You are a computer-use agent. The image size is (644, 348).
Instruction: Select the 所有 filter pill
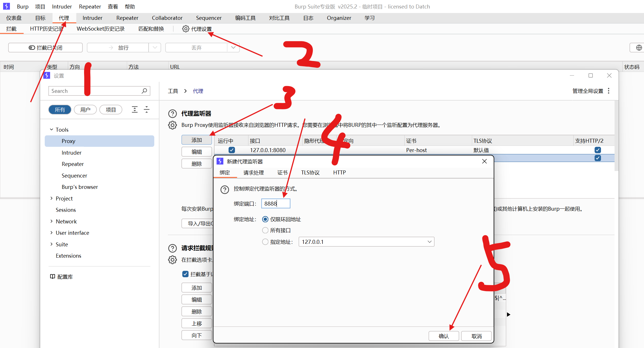[60, 110]
